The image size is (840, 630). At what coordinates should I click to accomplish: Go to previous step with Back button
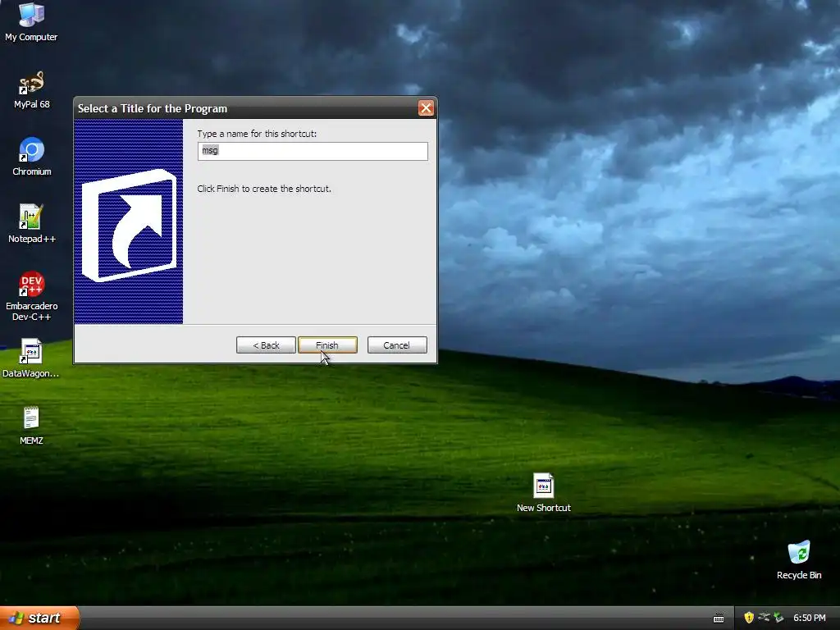(266, 345)
